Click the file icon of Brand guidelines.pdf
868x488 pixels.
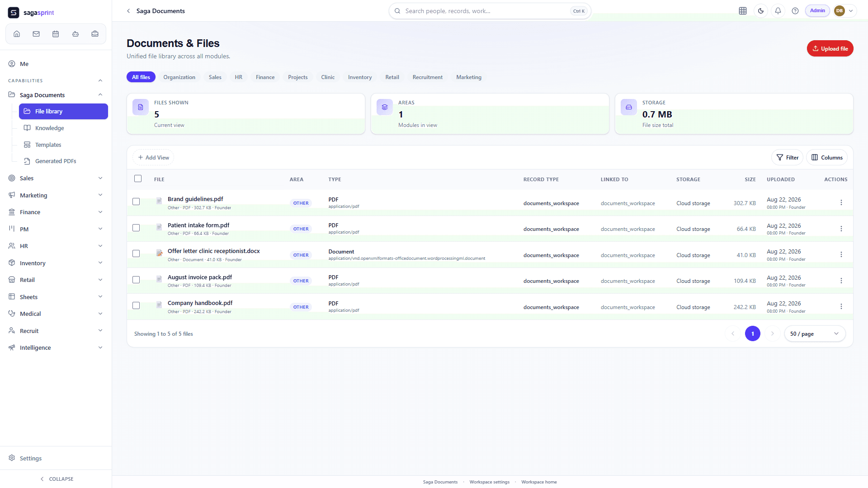[x=159, y=201]
